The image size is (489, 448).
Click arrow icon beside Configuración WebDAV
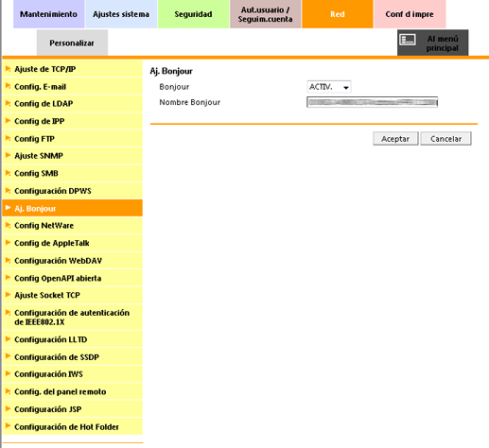[x=9, y=260]
